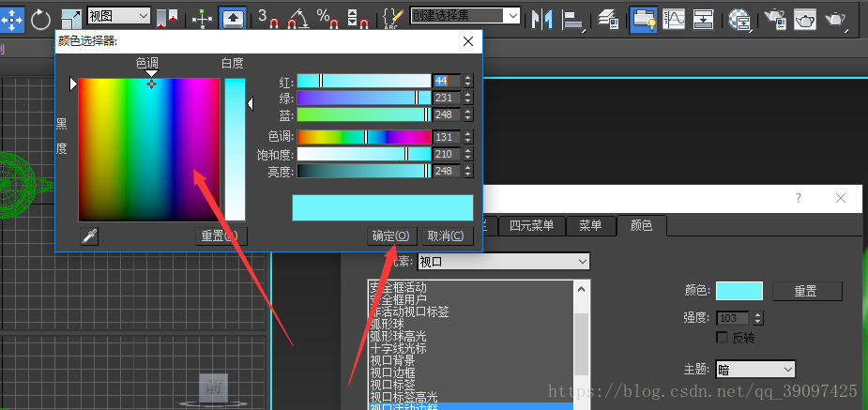Click the Align tool icon
868x410 pixels.
click(x=573, y=21)
